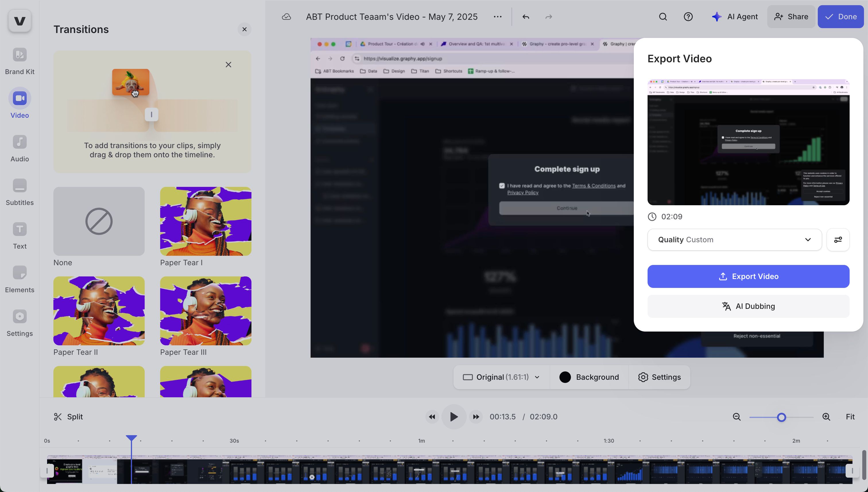The width and height of the screenshot is (868, 492).
Task: Redo the last action
Action: coord(549,17)
